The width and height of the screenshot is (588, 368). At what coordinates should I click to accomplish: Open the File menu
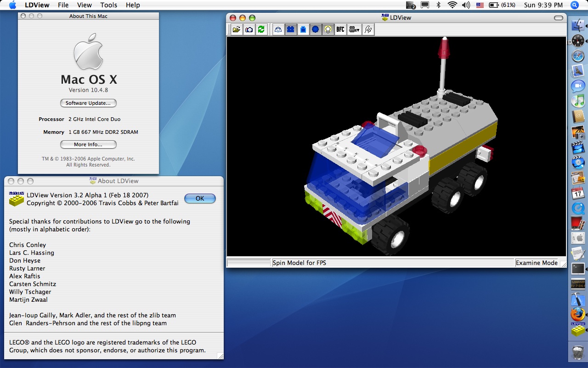click(63, 5)
